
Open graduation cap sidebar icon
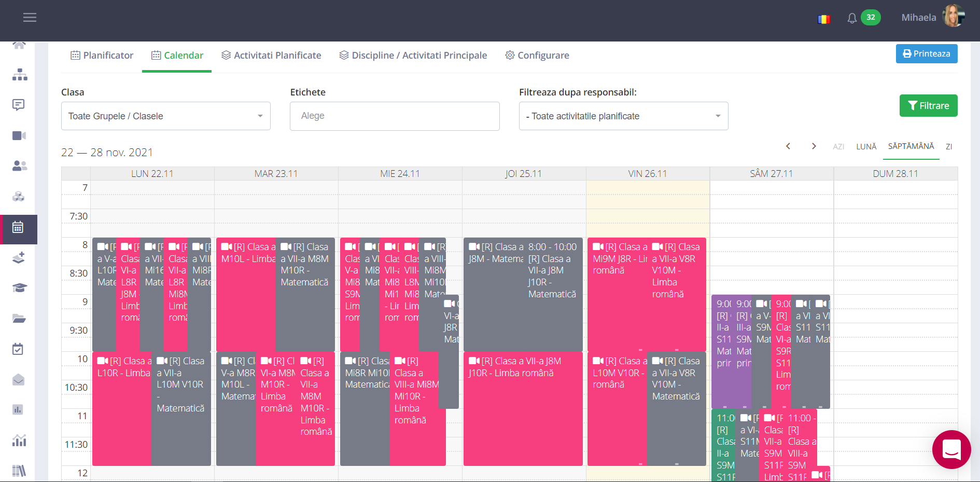tap(19, 288)
